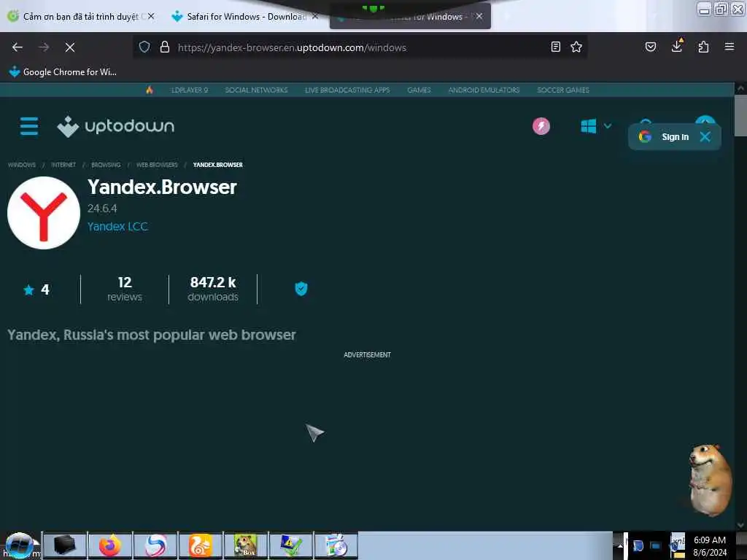Click the address bar URL

[x=292, y=47]
